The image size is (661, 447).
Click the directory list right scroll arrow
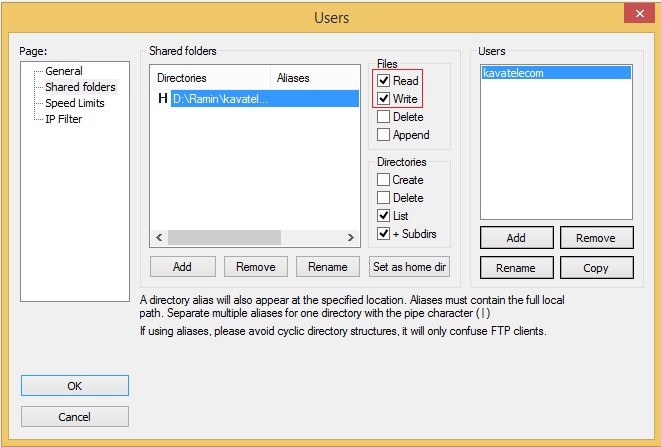click(x=351, y=238)
